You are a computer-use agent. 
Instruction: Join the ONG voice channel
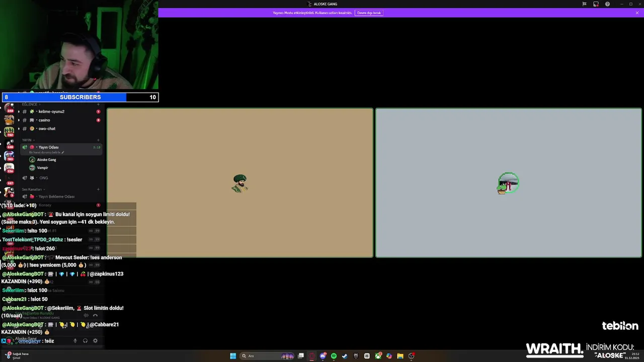[60, 178]
